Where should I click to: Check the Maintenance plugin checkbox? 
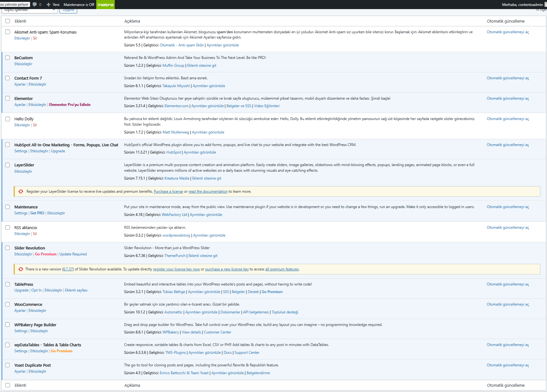click(8, 207)
